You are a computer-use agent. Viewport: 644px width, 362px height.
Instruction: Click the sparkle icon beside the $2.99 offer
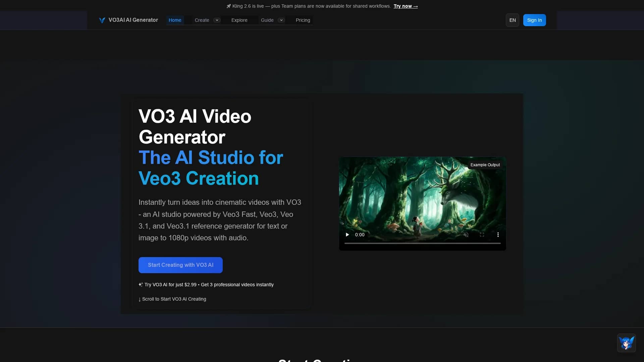click(x=141, y=285)
